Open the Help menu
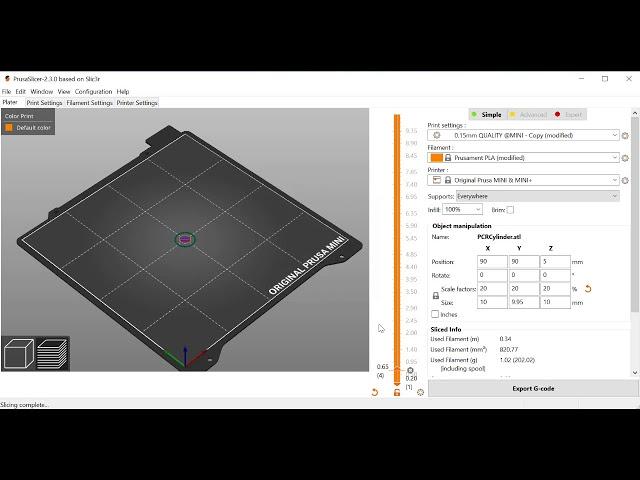The width and height of the screenshot is (640, 480). [123, 91]
